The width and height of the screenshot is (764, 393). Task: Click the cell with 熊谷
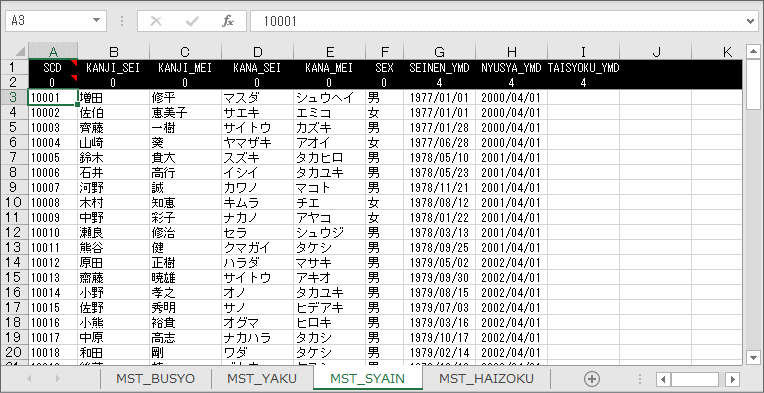click(114, 247)
